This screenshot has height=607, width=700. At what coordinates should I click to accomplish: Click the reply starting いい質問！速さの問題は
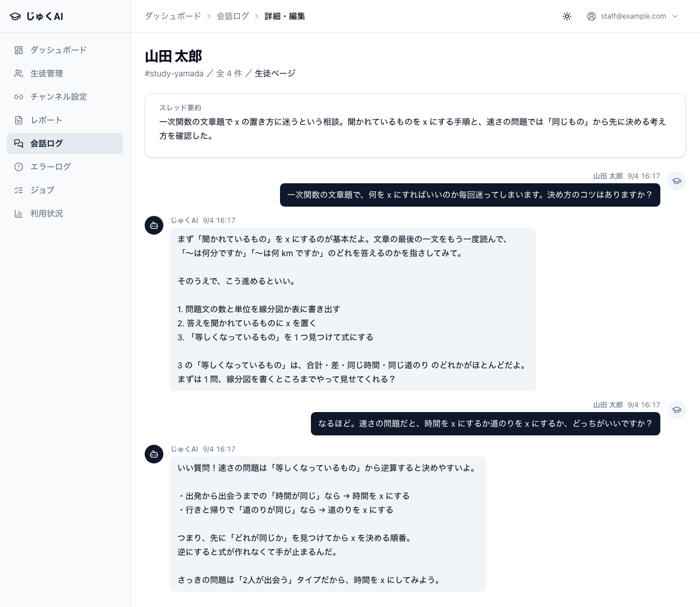coord(328,524)
